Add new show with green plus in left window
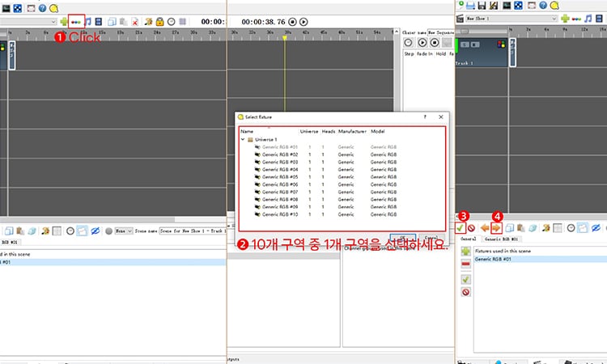 point(64,22)
